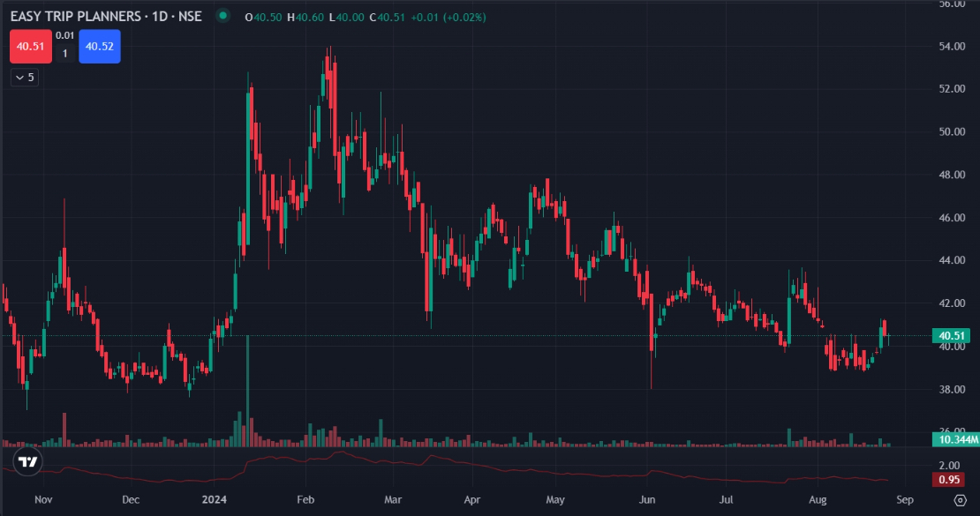Click the Feb label on the time axis
This screenshot has width=980, height=516.
305,500
